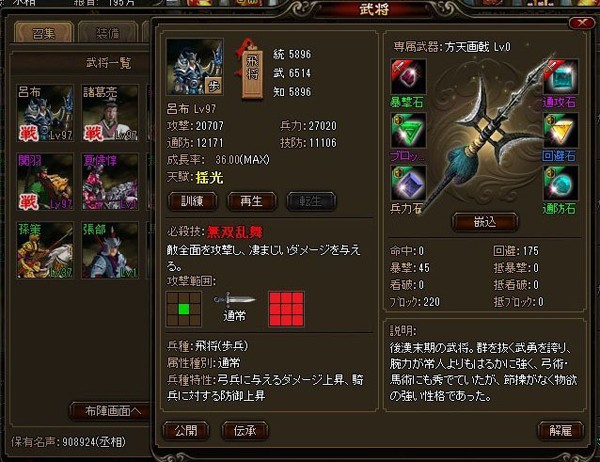This screenshot has height=462, width=600.
Task: Click the 伝承 button
Action: click(245, 431)
